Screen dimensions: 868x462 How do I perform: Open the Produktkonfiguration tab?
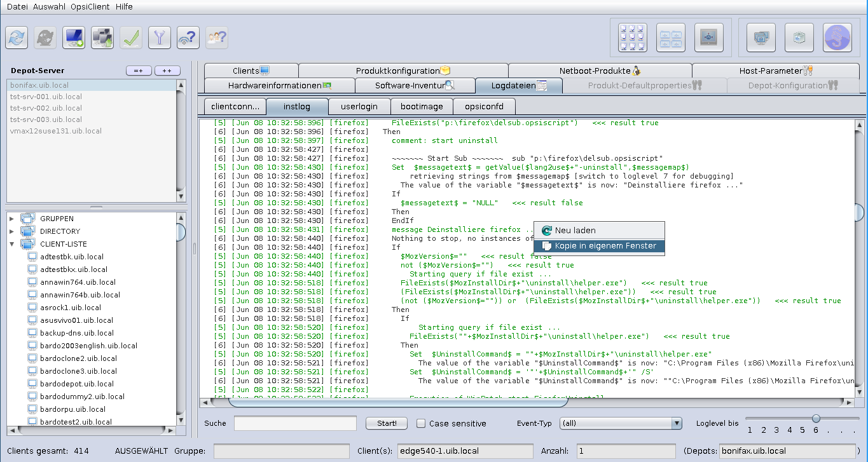pyautogui.click(x=403, y=71)
